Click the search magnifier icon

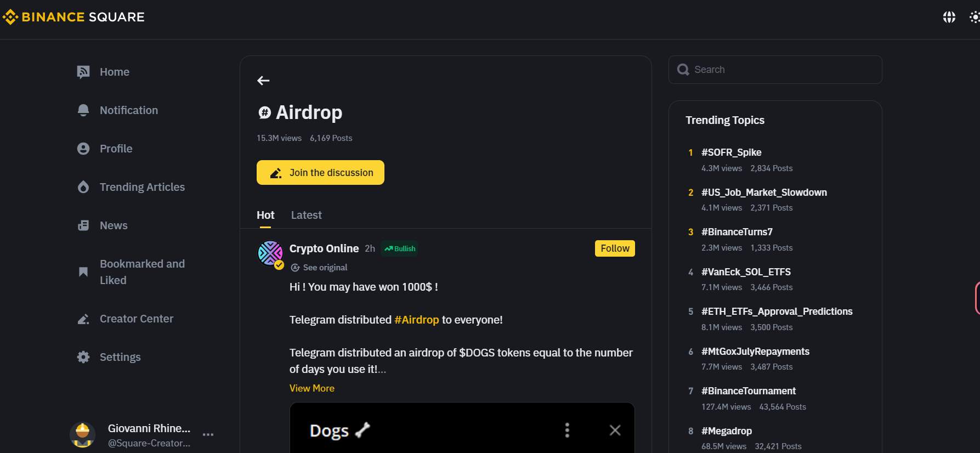click(683, 70)
